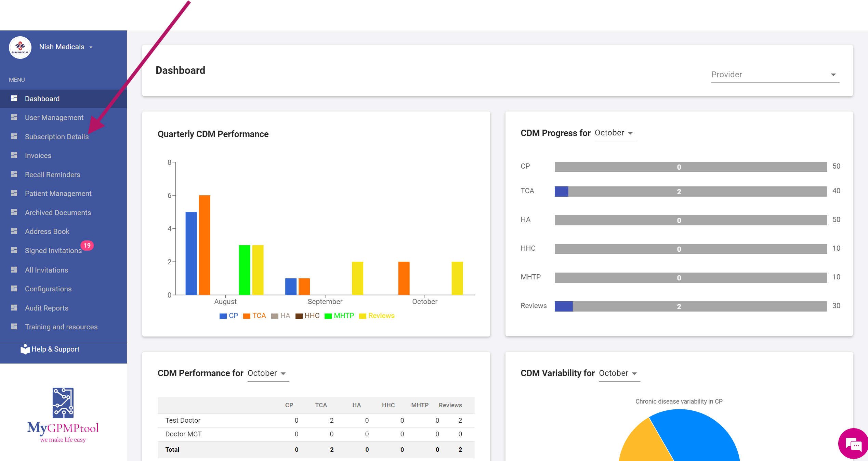The height and width of the screenshot is (461, 868).
Task: Toggle Reviews series in chart legend
Action: (377, 316)
